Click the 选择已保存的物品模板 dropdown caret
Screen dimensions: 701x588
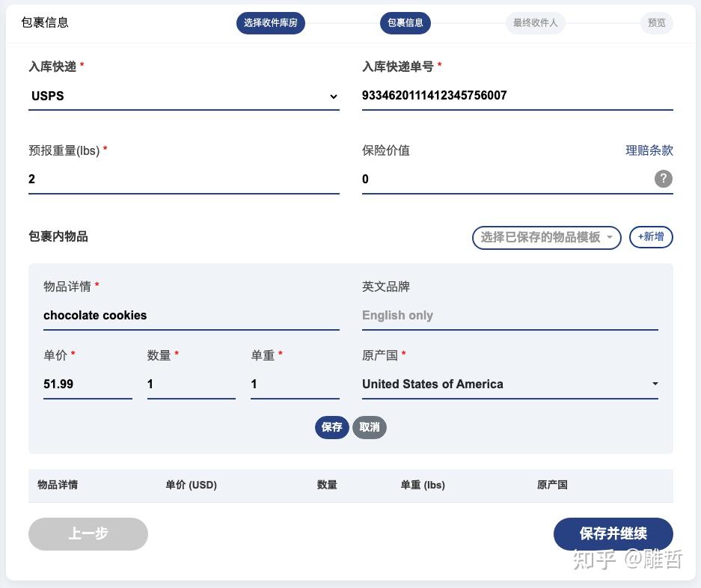pos(610,237)
